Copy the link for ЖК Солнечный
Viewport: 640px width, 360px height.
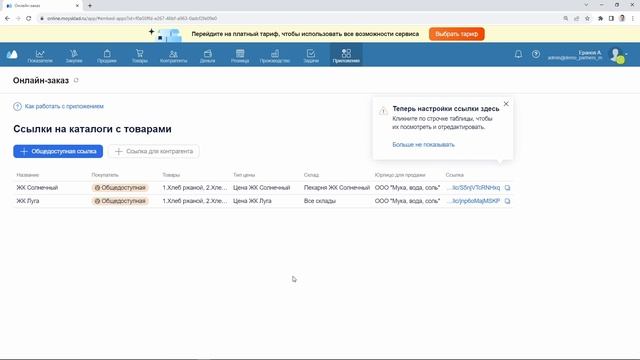[507, 188]
